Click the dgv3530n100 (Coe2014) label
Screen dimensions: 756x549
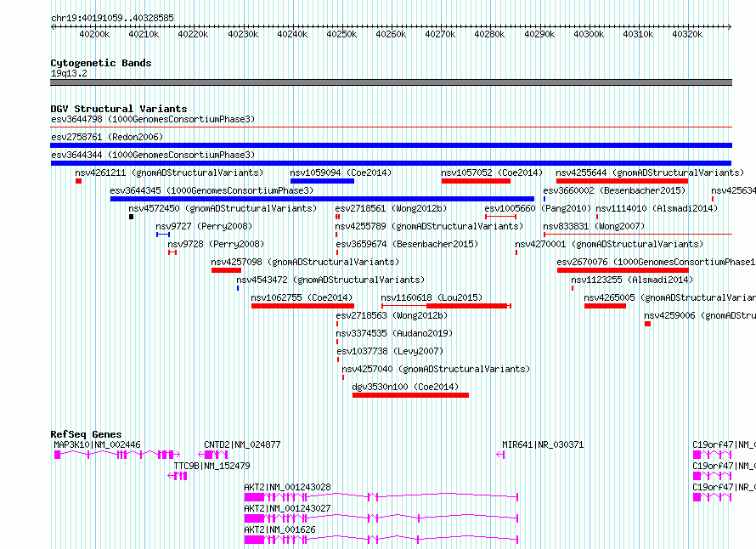pyautogui.click(x=405, y=387)
